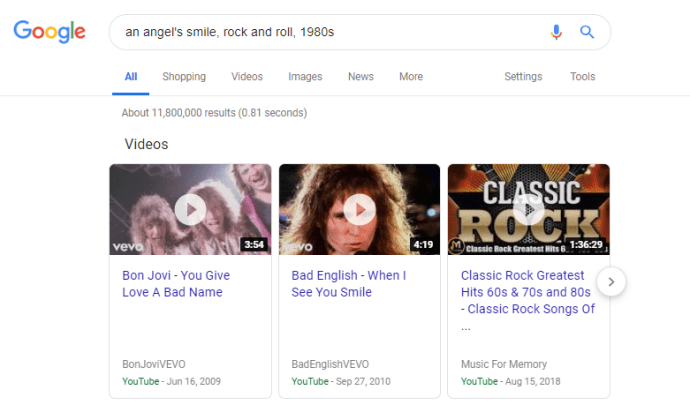
Task: Open the Tools options
Action: click(x=583, y=77)
